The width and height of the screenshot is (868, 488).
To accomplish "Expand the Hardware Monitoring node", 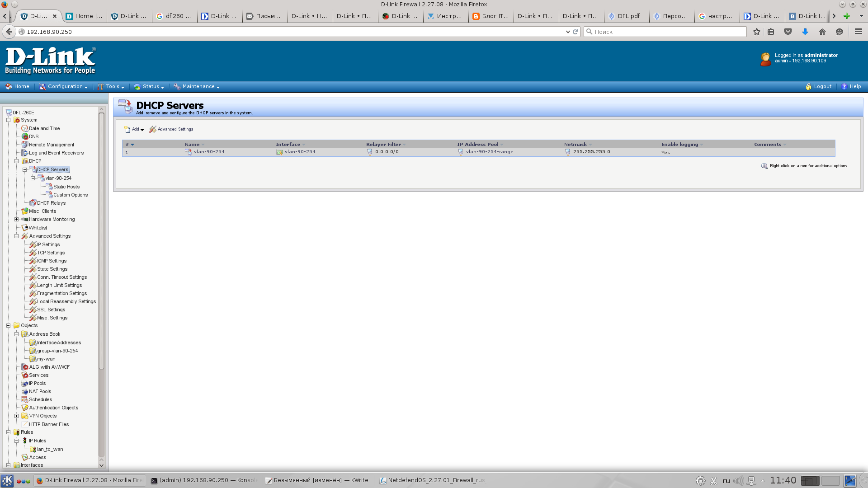I will pos(17,219).
